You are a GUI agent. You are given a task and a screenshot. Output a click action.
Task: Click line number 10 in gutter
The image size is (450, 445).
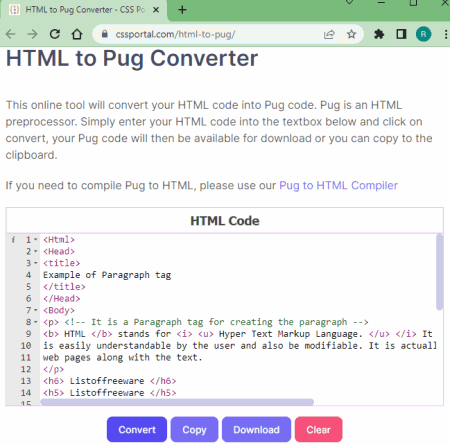(26, 346)
